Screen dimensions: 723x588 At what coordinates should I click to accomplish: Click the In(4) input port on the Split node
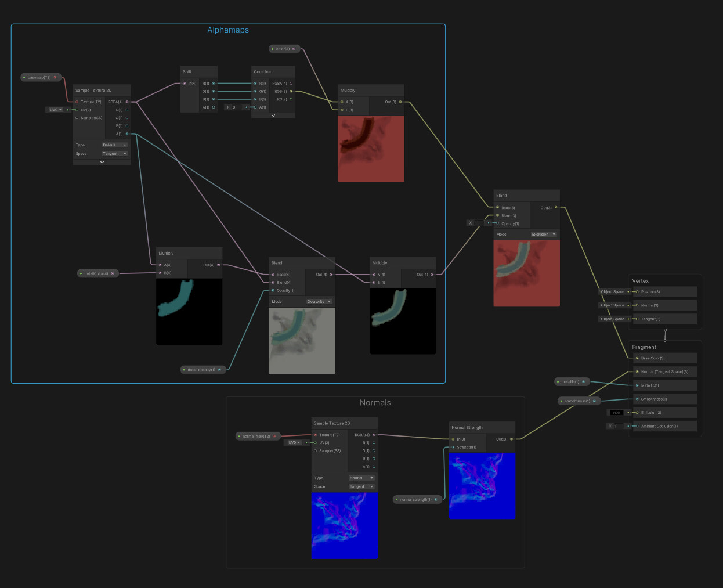coord(185,83)
